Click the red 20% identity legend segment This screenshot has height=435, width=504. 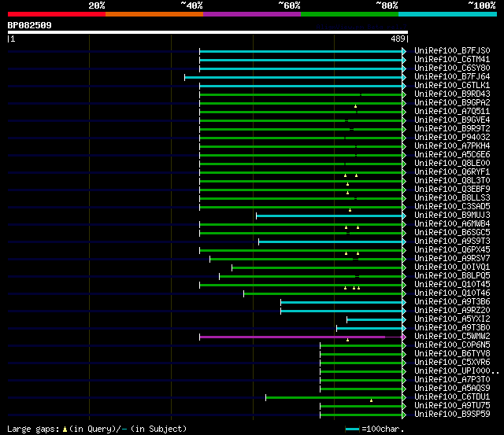(x=57, y=14)
